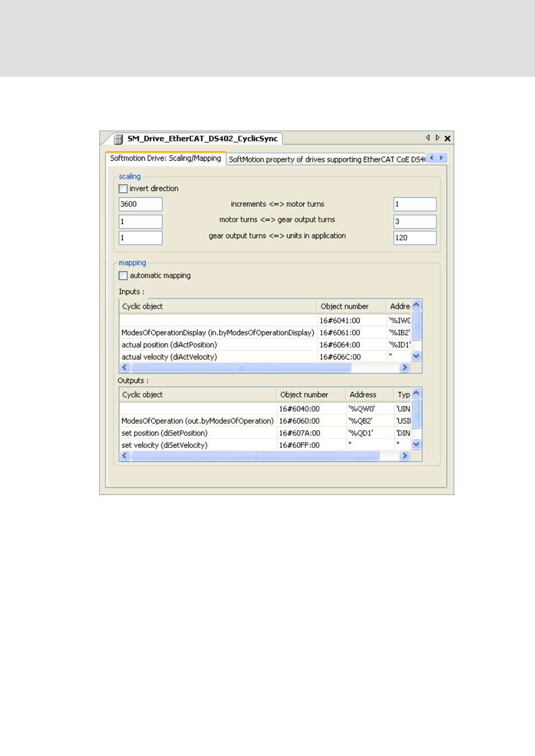Click the motor turns field right of increments
535x756 pixels.
(x=415, y=204)
